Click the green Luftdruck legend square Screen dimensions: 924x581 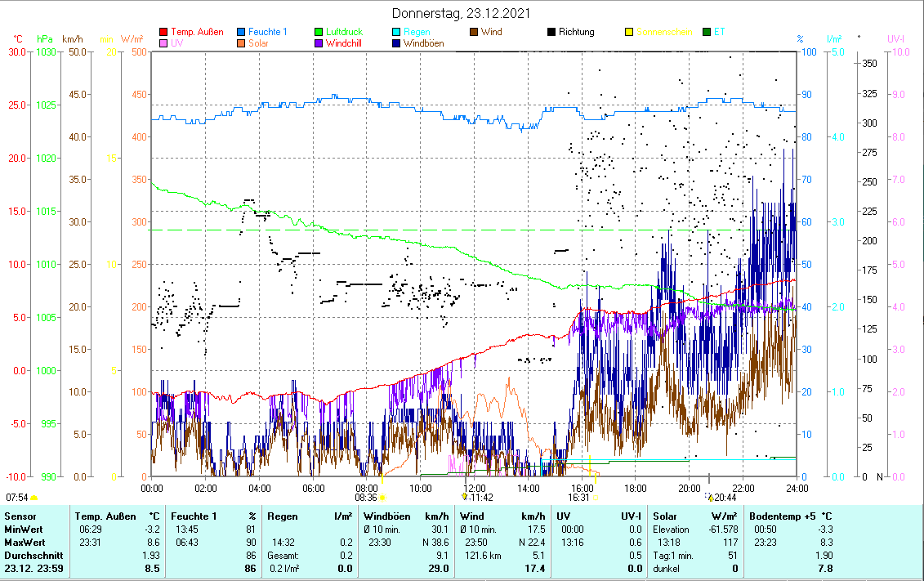(319, 33)
